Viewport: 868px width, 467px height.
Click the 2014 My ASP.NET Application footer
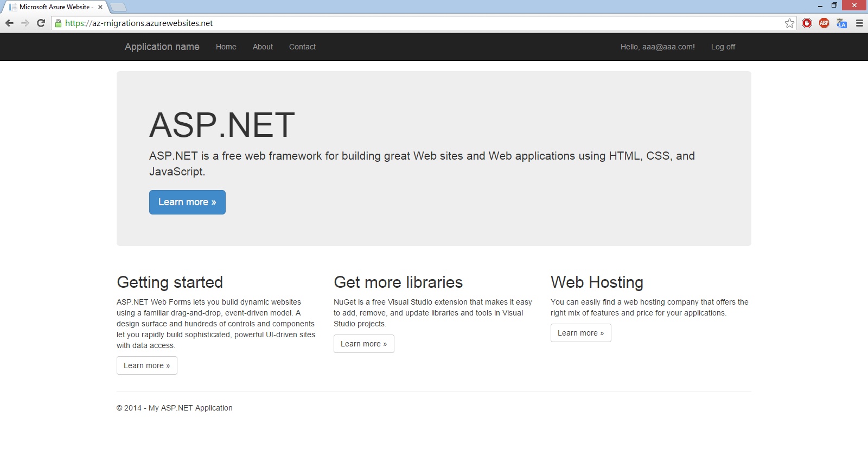[174, 408]
